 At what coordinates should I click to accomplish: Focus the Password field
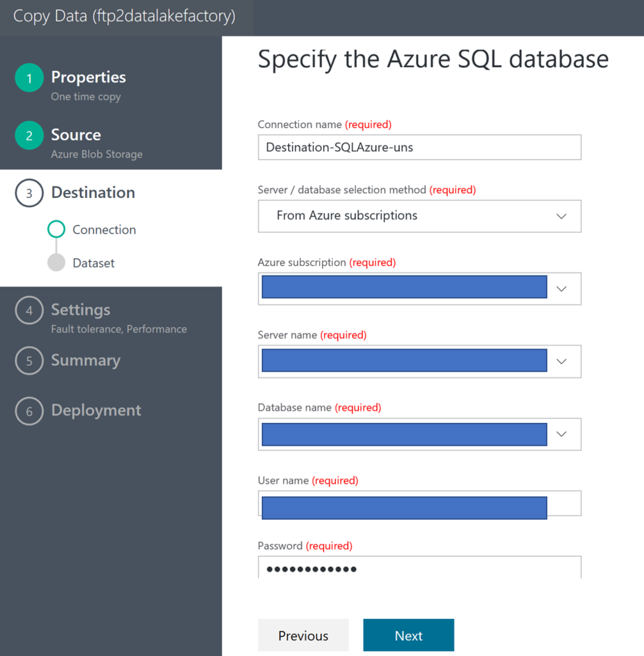point(419,568)
